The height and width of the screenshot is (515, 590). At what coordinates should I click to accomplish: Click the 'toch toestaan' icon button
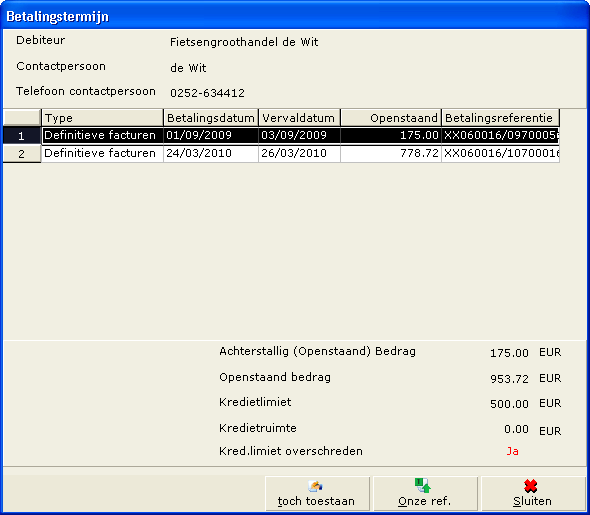pyautogui.click(x=316, y=486)
